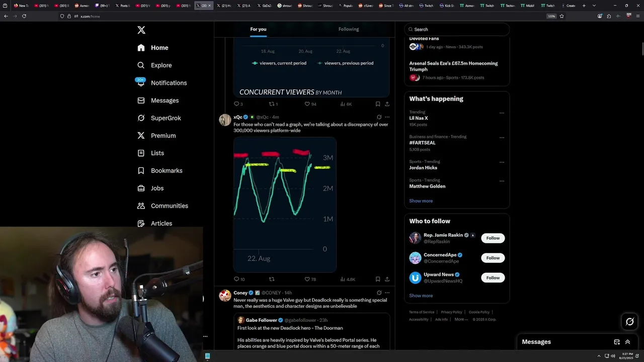This screenshot has width=644, height=362.
Task: Expand the More footer menu
Action: click(461, 319)
